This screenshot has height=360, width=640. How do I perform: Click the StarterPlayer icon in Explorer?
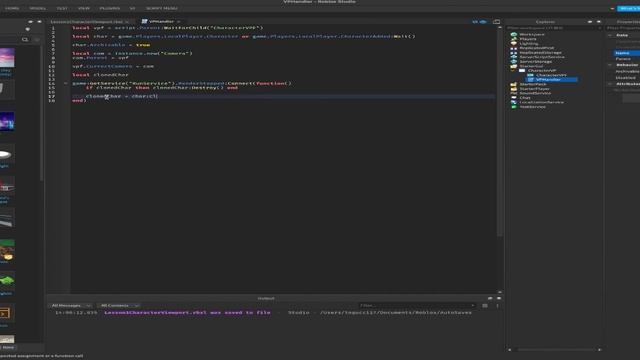coord(514,89)
